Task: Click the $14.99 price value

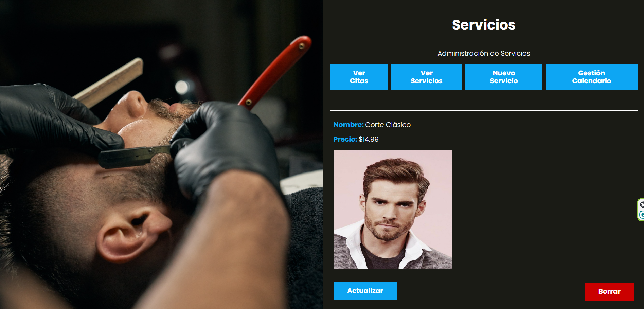Action: (369, 139)
